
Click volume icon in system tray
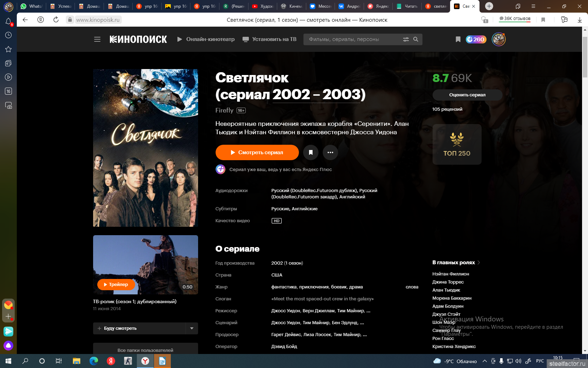point(518,361)
